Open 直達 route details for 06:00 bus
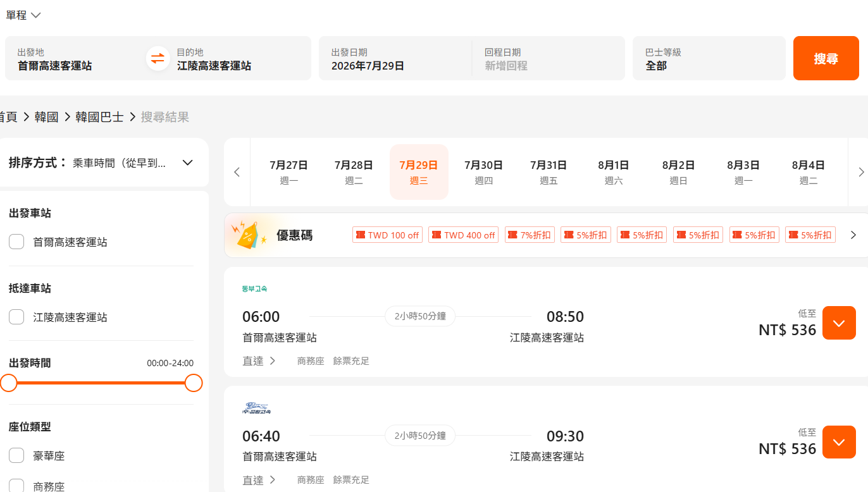This screenshot has height=492, width=868. 259,361
